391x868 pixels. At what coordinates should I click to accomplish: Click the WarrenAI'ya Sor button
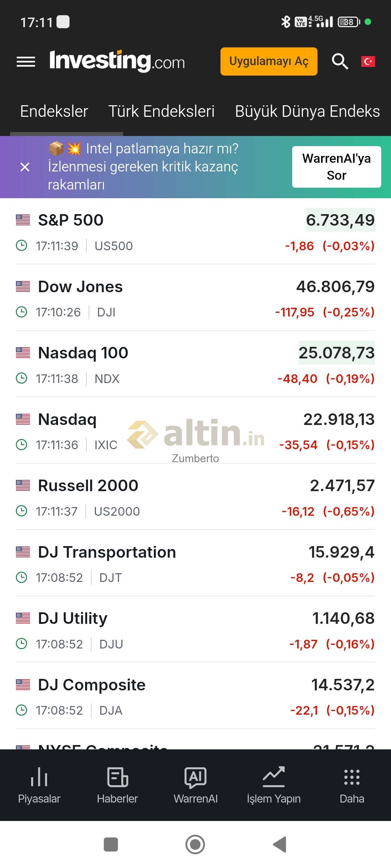tap(336, 167)
